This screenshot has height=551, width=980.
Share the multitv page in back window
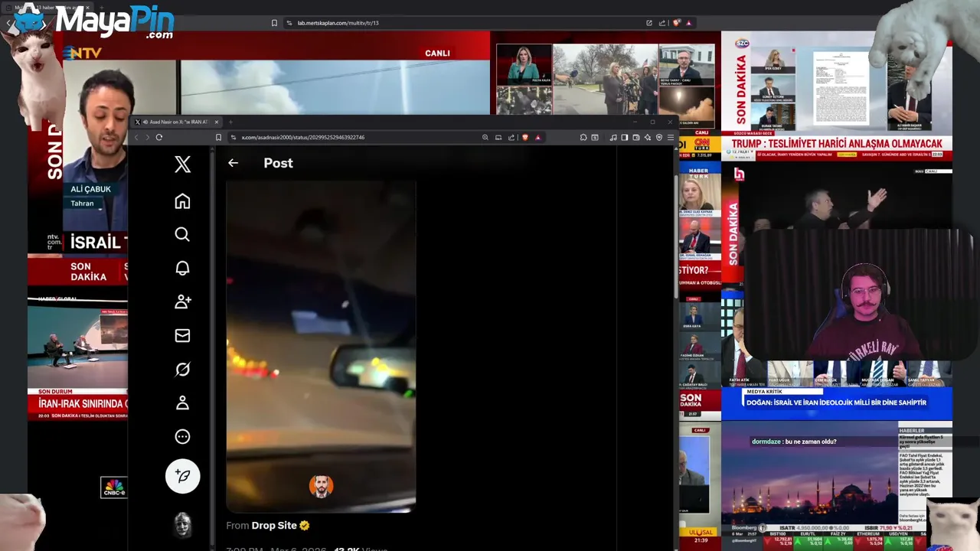pyautogui.click(x=662, y=23)
